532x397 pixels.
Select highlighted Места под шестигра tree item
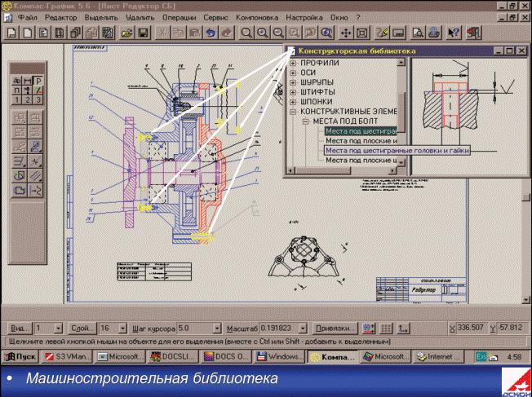click(x=361, y=131)
